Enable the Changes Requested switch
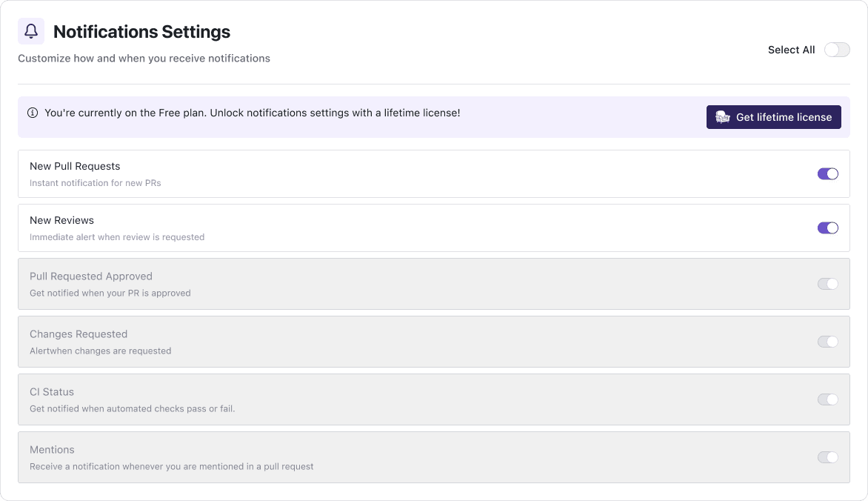The width and height of the screenshot is (868, 501). pyautogui.click(x=827, y=342)
